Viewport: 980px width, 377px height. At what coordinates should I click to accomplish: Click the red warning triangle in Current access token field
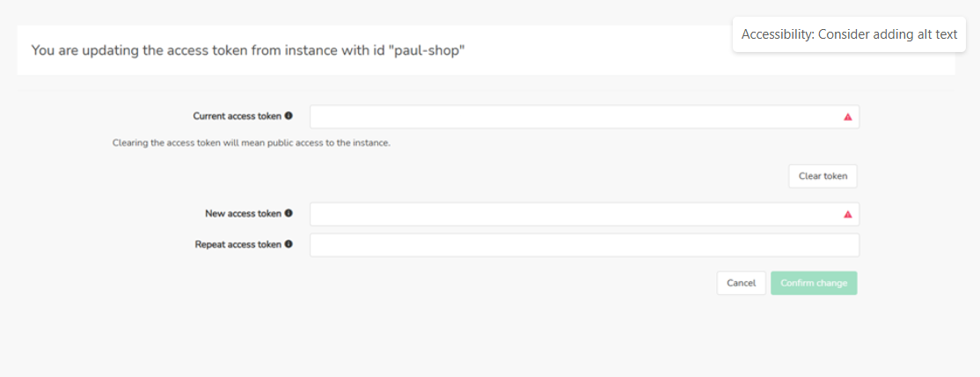848,117
